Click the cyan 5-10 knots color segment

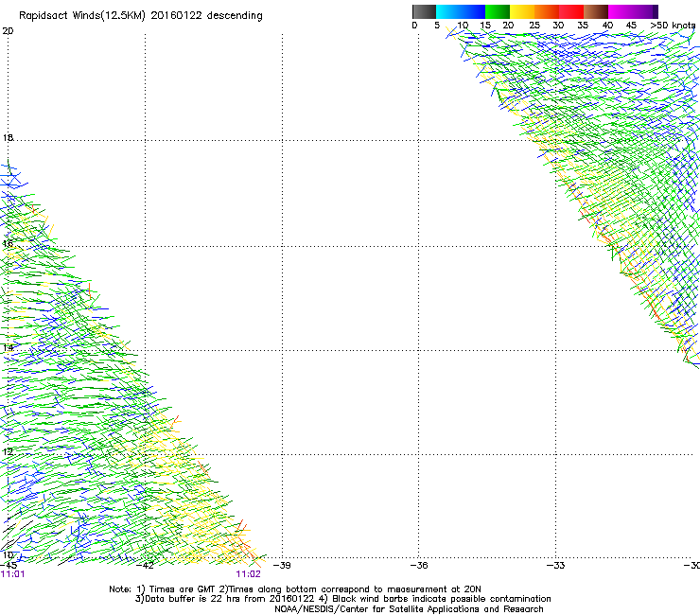[x=448, y=11]
